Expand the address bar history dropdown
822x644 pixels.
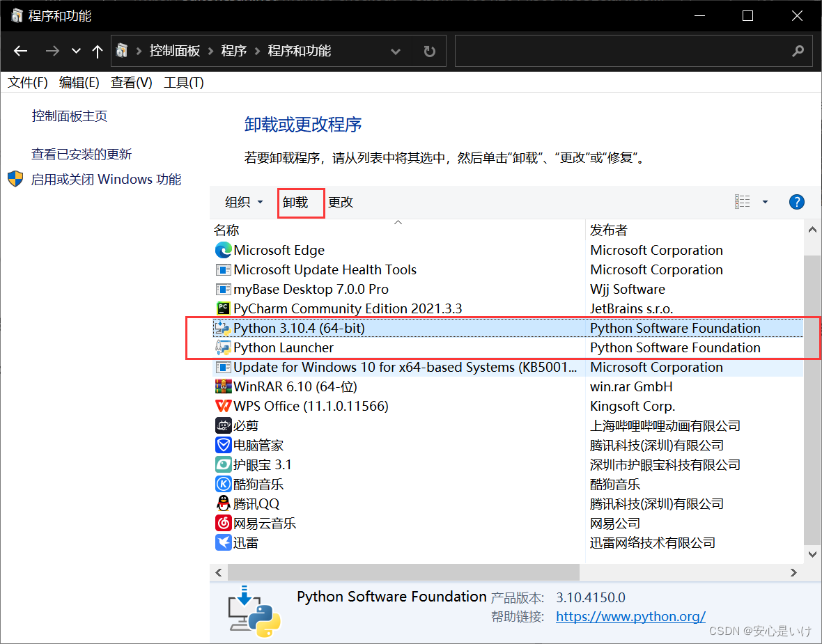click(396, 52)
